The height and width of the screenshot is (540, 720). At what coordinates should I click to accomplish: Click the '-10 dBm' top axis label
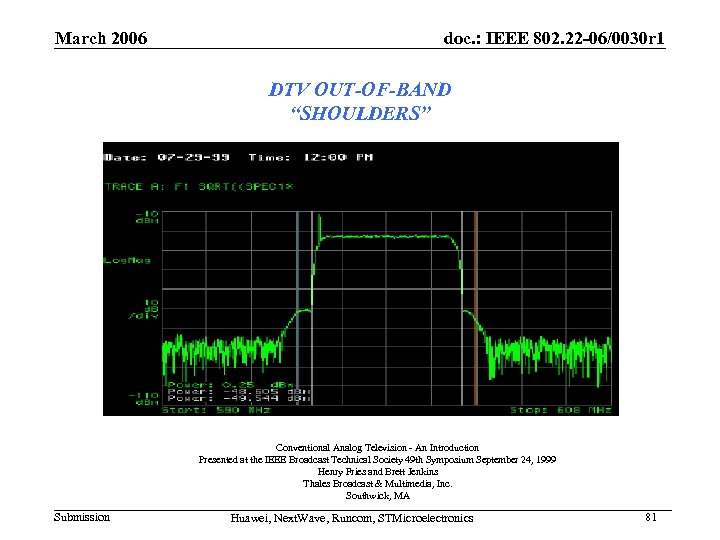[x=147, y=217]
